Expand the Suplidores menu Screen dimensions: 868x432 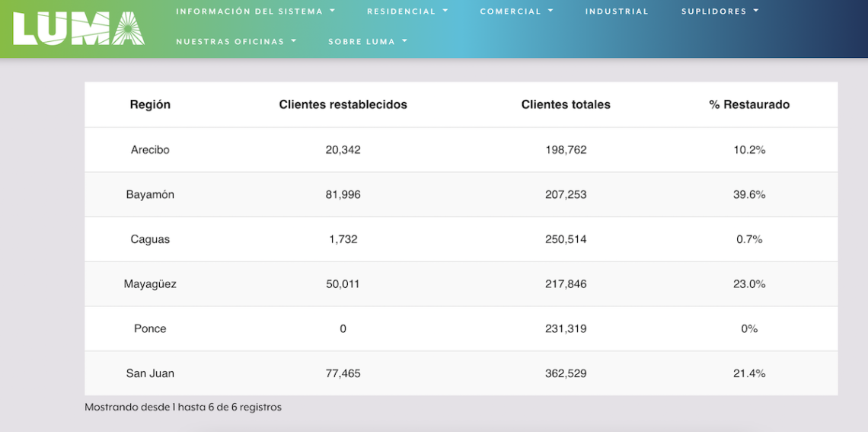click(720, 11)
